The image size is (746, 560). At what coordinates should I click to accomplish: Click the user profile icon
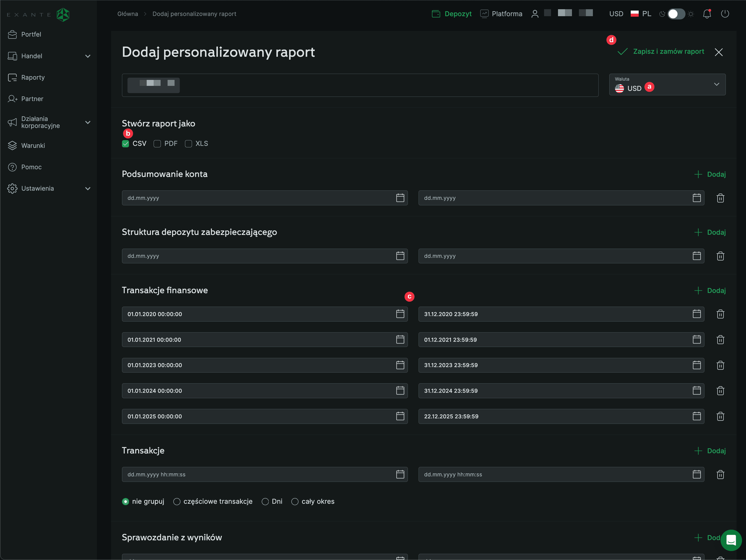535,14
